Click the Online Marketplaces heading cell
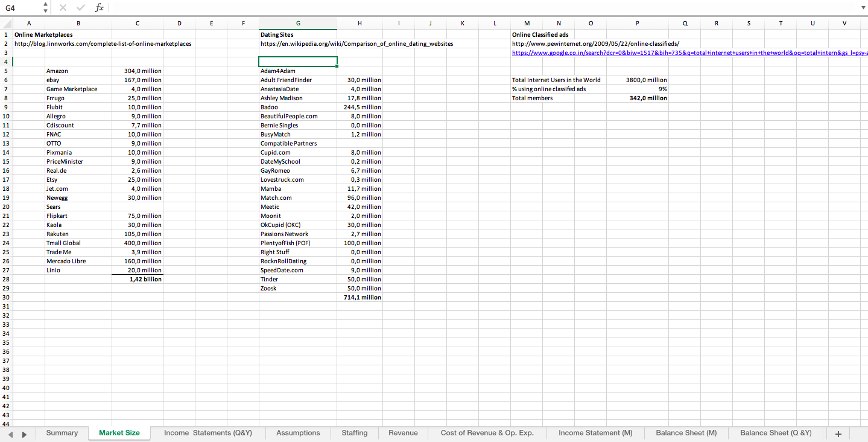The image size is (868, 442). pyautogui.click(x=43, y=34)
